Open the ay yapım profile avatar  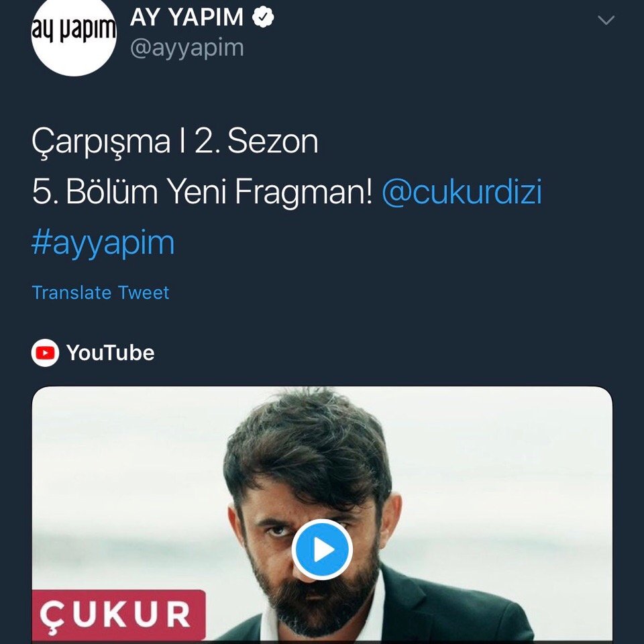tap(74, 35)
